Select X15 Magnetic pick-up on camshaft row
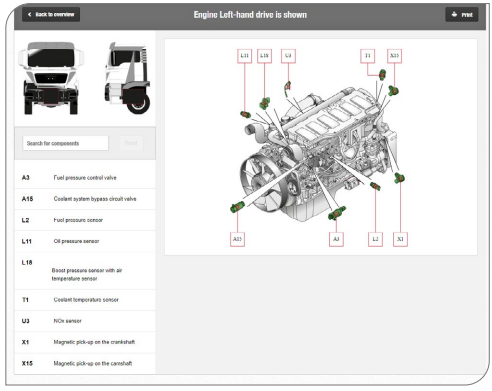This screenshot has width=492, height=391. pos(85,364)
